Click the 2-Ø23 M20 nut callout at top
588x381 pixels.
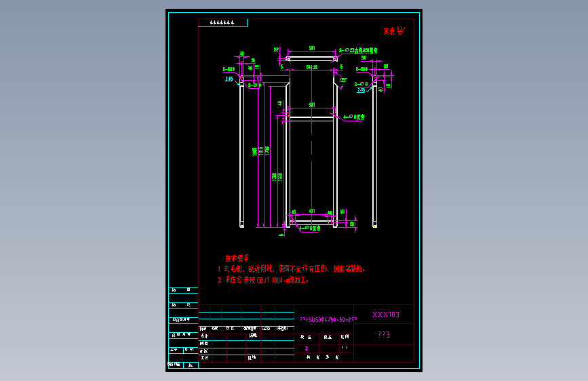pos(358,50)
